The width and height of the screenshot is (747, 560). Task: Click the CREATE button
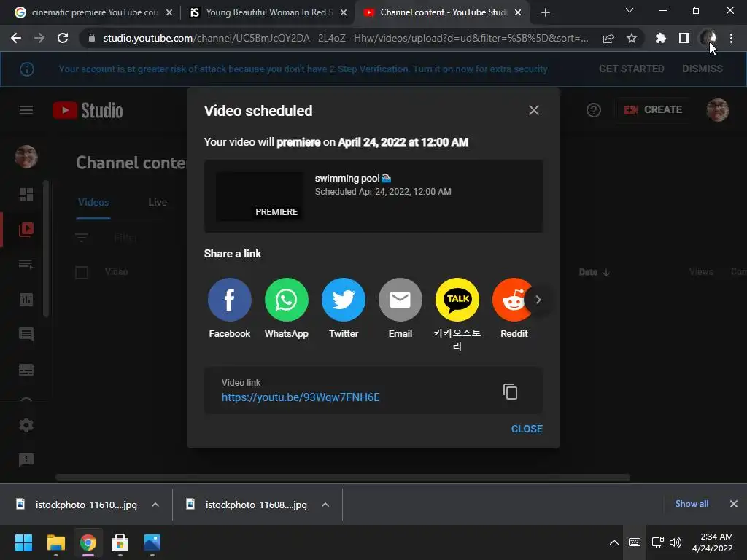pyautogui.click(x=653, y=110)
